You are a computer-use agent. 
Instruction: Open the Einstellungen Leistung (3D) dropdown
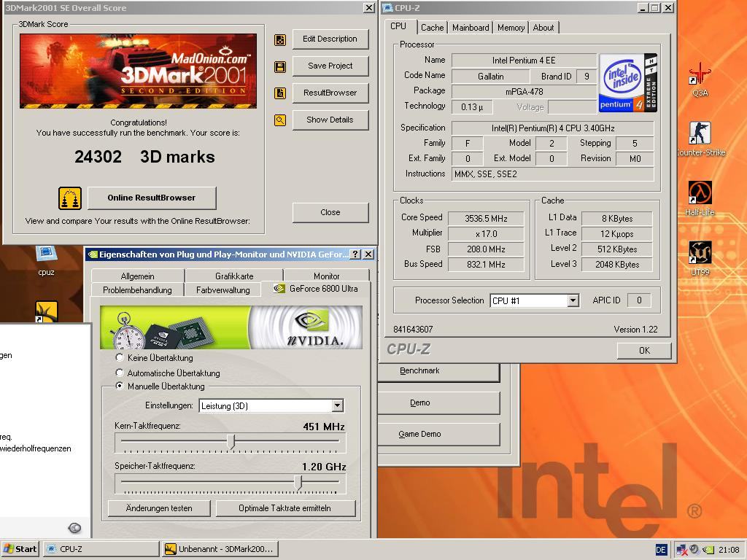(337, 405)
